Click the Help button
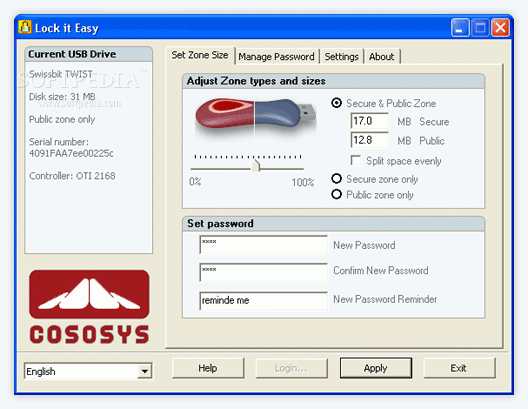This screenshot has height=409, width=528. 208,368
